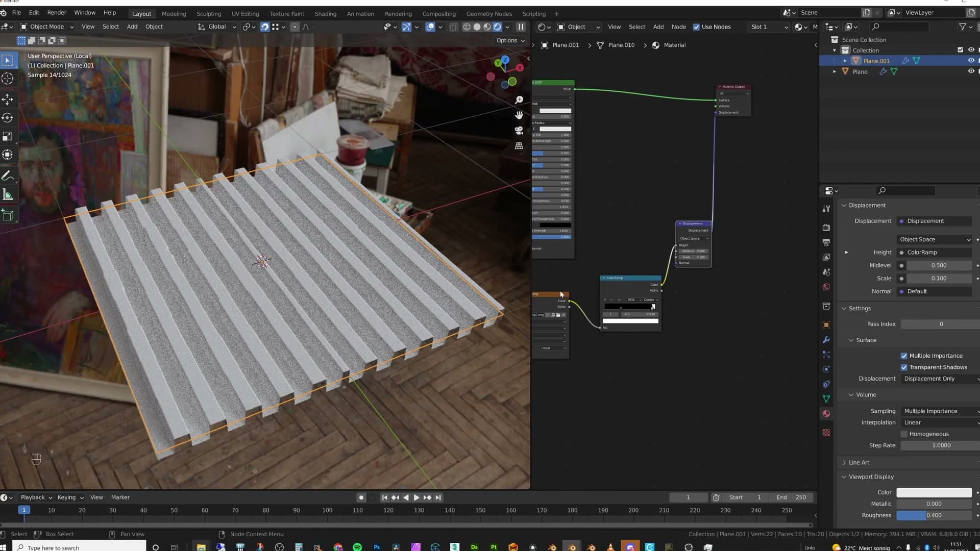Select the Transform tool

[x=8, y=155]
